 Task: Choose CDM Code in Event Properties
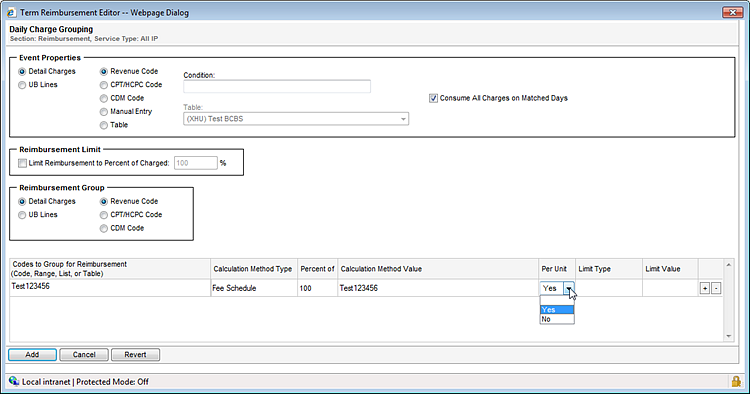[104, 98]
